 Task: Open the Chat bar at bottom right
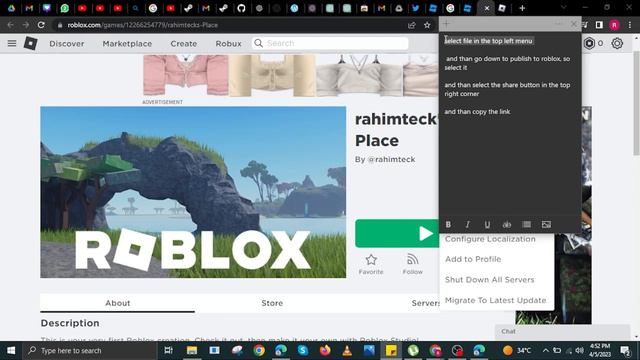click(562, 331)
